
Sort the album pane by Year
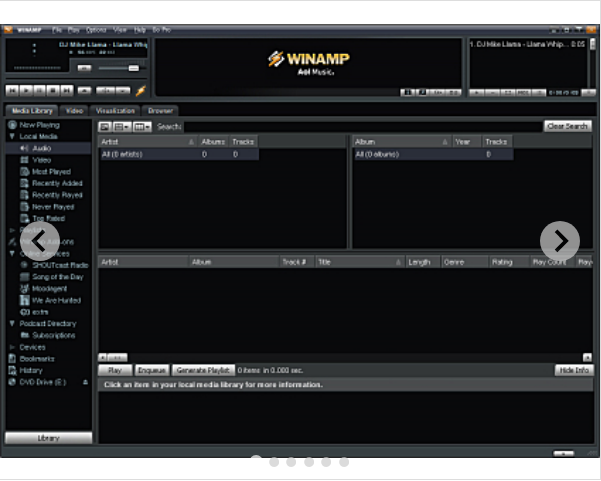467,142
